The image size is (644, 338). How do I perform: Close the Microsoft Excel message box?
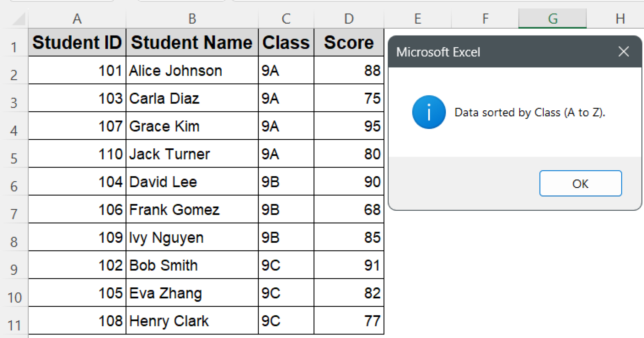click(623, 52)
